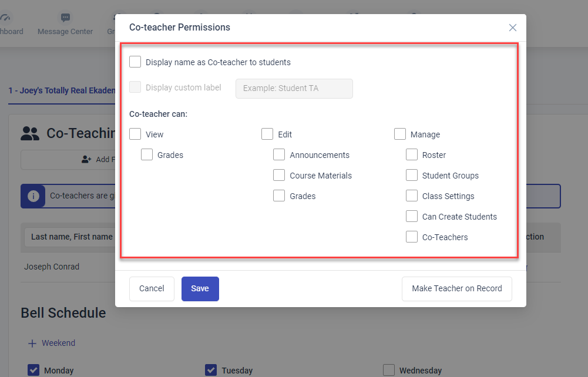Viewport: 588px width, 377px height.
Task: Enable Roster management permission
Action: [412, 155]
